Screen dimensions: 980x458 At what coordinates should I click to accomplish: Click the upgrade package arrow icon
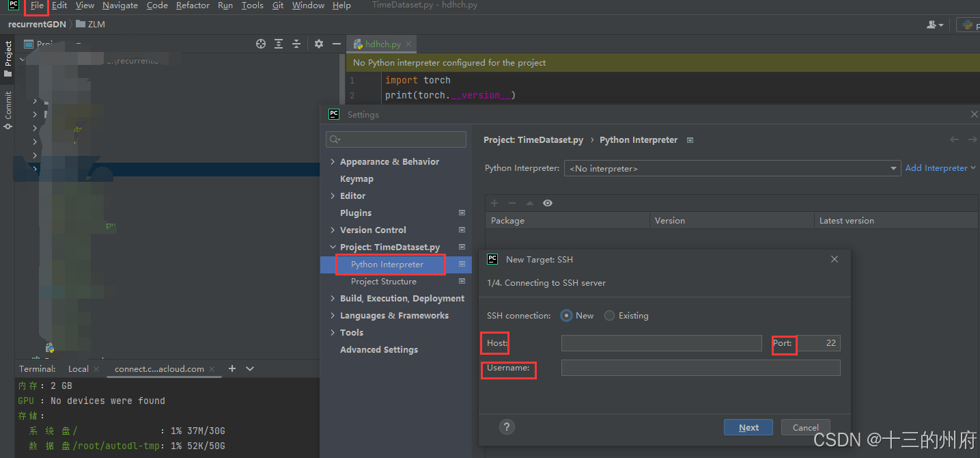click(x=530, y=203)
